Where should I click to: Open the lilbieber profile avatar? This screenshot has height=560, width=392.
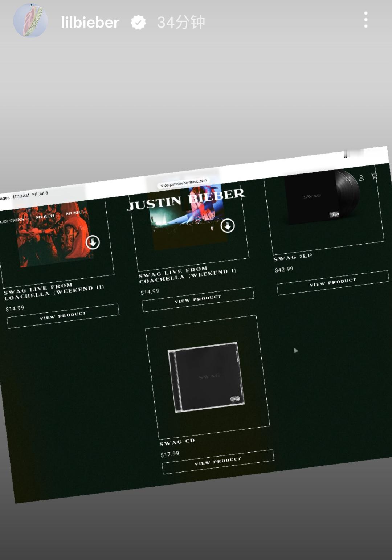(x=30, y=21)
